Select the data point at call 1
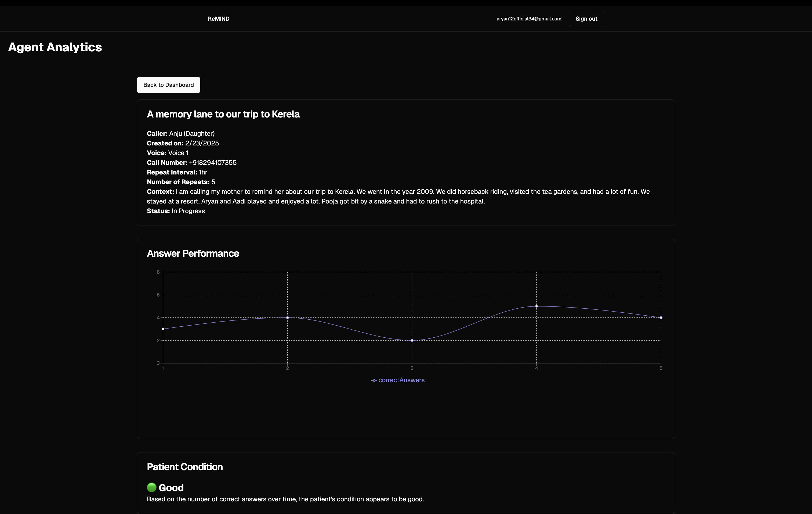This screenshot has width=812, height=514. click(x=163, y=329)
